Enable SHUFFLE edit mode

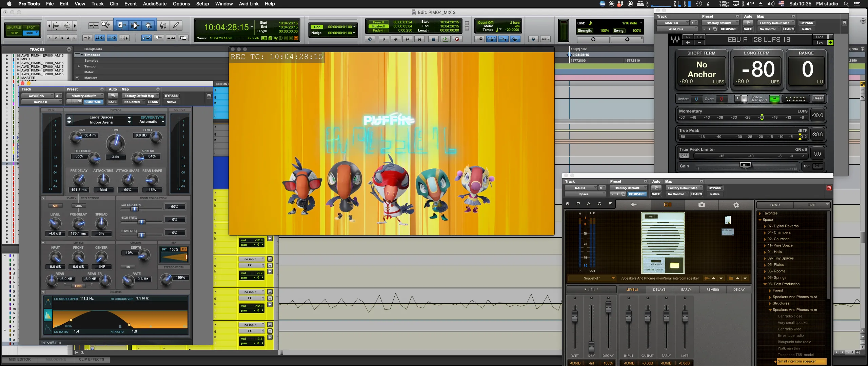click(x=14, y=27)
